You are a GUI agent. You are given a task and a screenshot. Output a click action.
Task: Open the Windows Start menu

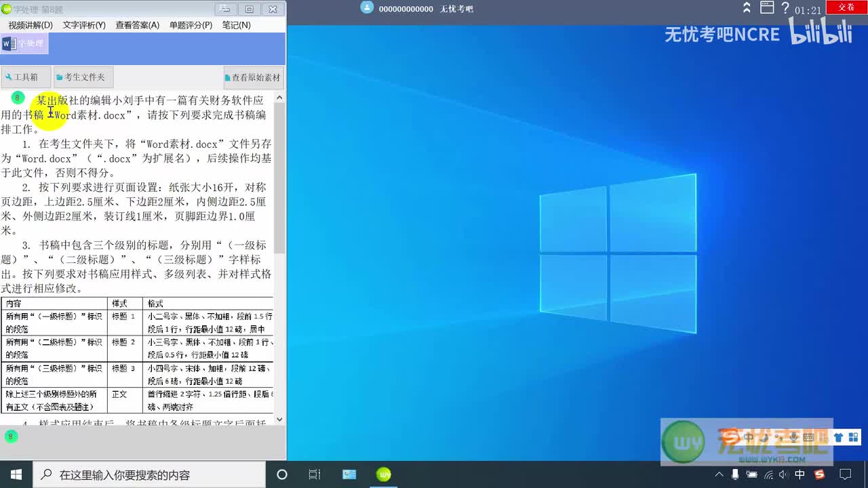[x=16, y=474]
